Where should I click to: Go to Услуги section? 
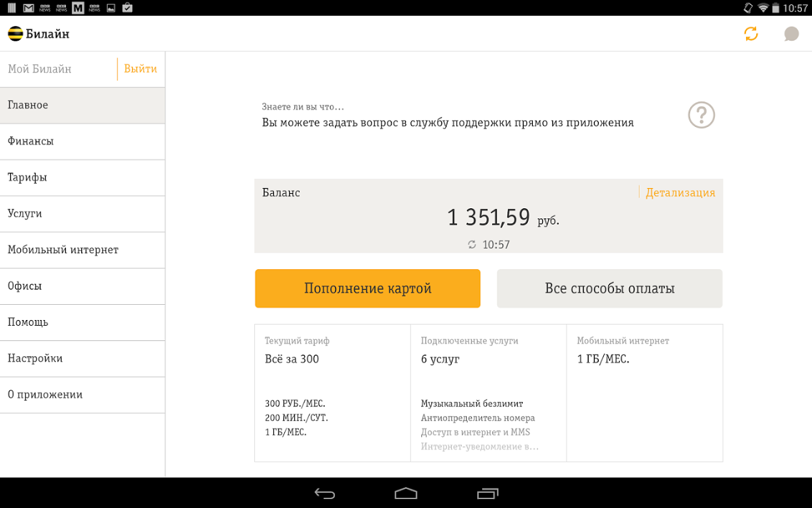tap(82, 214)
